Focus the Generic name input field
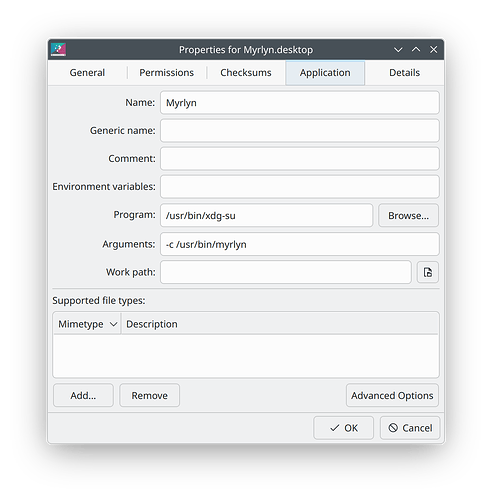Image resolution: width=491 pixels, height=500 pixels. [300, 131]
